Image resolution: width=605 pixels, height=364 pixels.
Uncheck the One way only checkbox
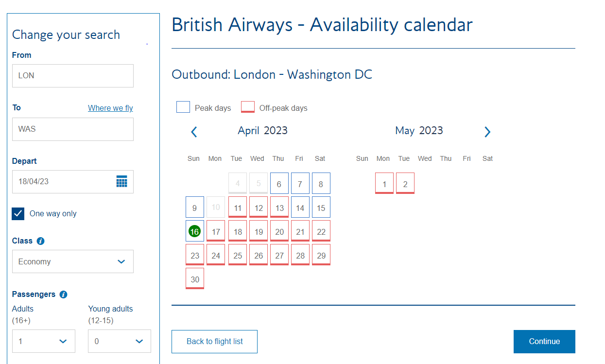pyautogui.click(x=18, y=214)
